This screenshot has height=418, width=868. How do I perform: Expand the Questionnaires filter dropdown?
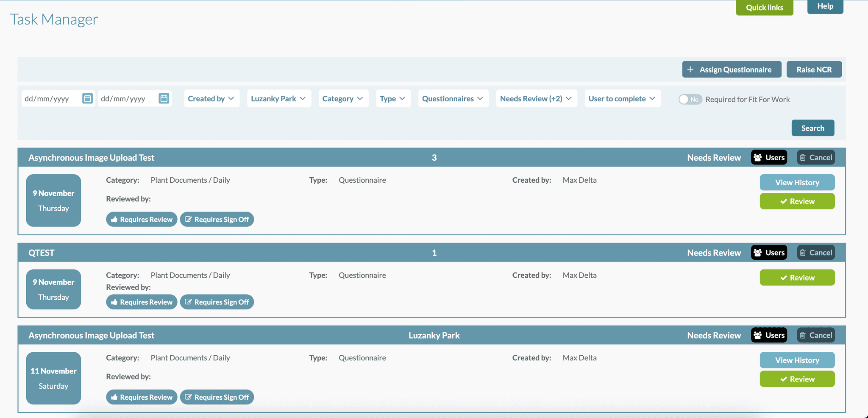click(x=453, y=98)
